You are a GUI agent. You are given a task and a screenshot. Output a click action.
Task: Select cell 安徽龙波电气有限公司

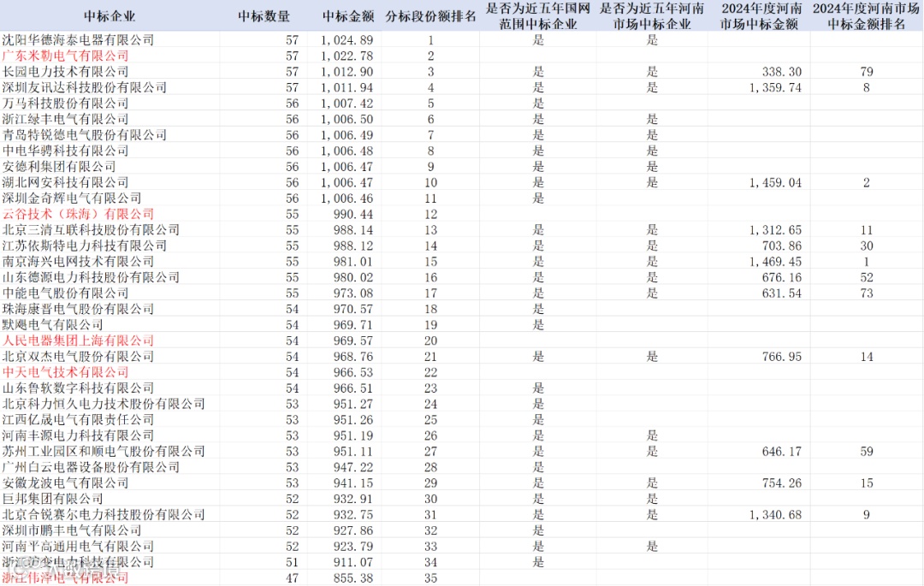tap(65, 483)
